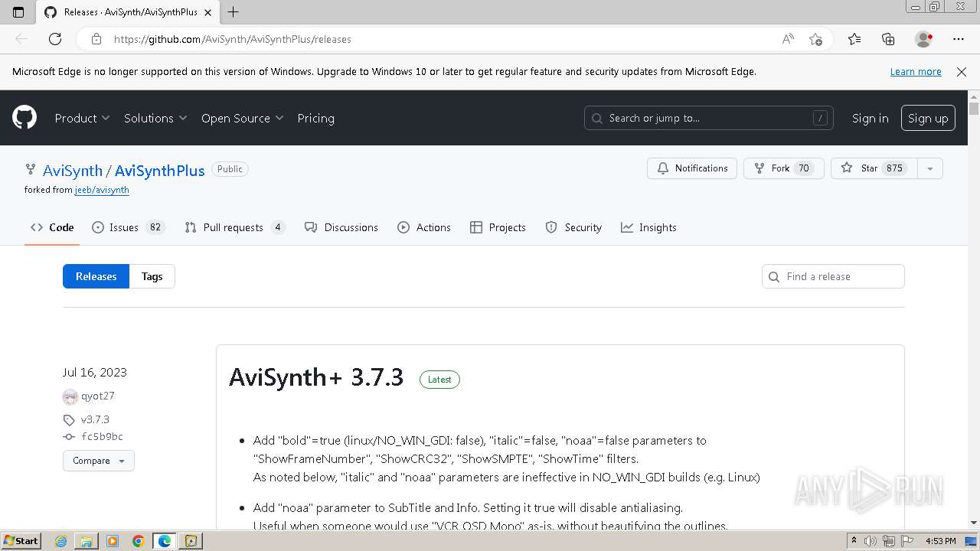This screenshot has height=551, width=980.
Task: Dismiss the Edge unsupported notification bar
Action: (962, 72)
